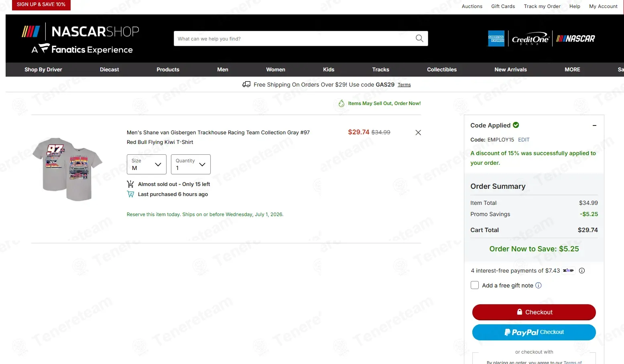Screen dimensions: 624x364
Task: Open the Diecast menu
Action: (110, 69)
